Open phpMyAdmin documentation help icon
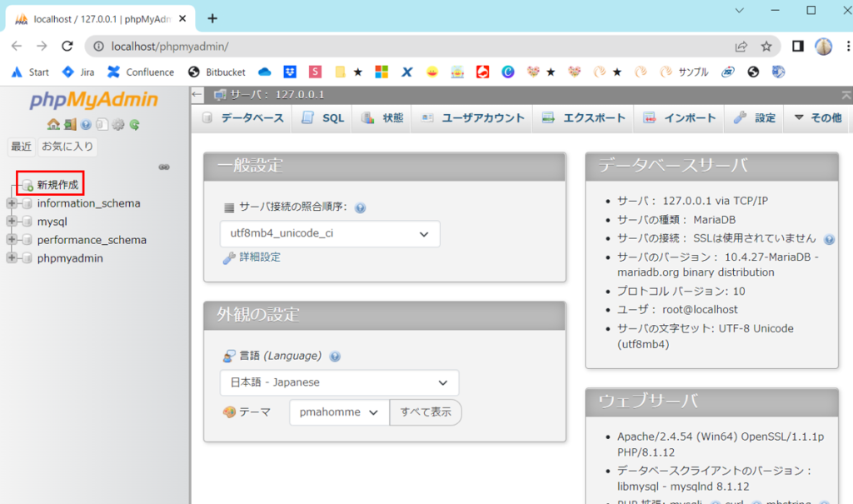Viewport: 853px width, 504px height. click(86, 125)
